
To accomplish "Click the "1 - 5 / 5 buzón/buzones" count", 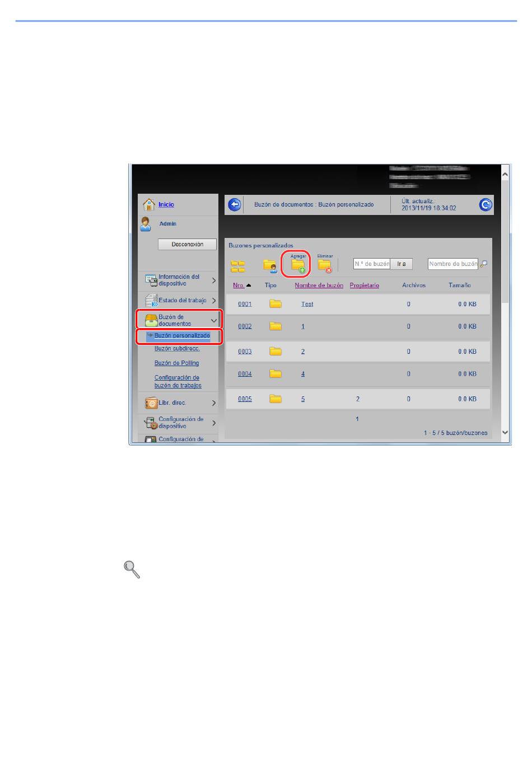I will tap(455, 433).
